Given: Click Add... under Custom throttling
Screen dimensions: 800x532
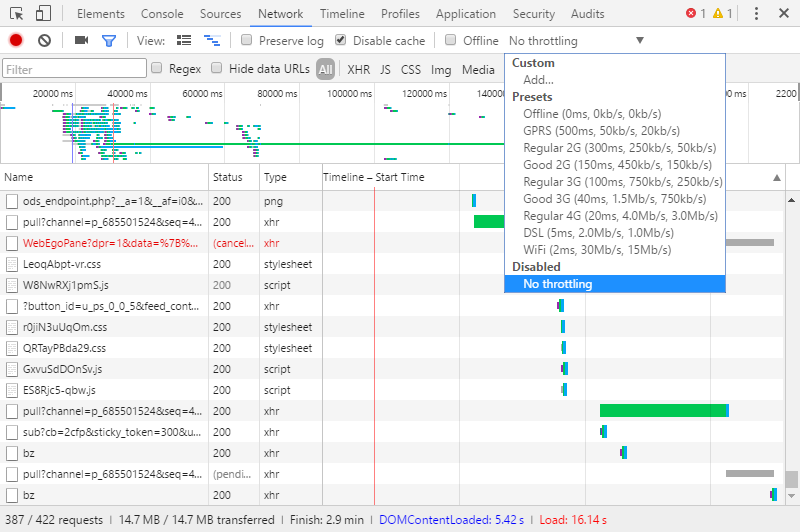Looking at the screenshot, I should point(538,80).
